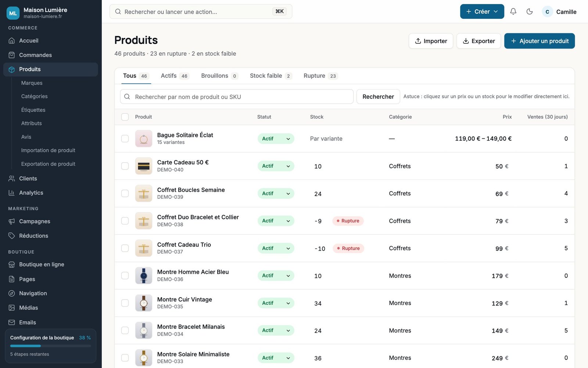This screenshot has height=368, width=588.
Task: Check the Carte Cadeau 50 € row
Action: [125, 166]
